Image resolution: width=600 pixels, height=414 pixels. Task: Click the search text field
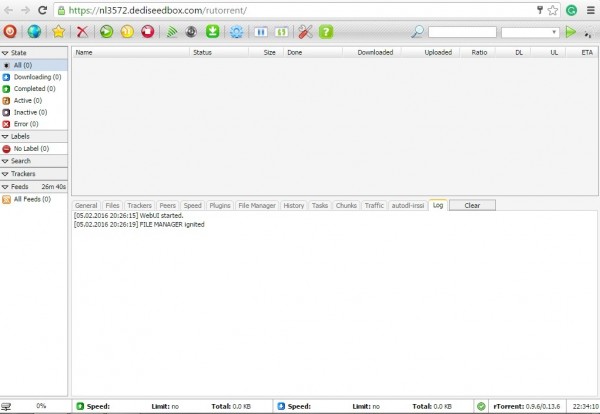(462, 32)
